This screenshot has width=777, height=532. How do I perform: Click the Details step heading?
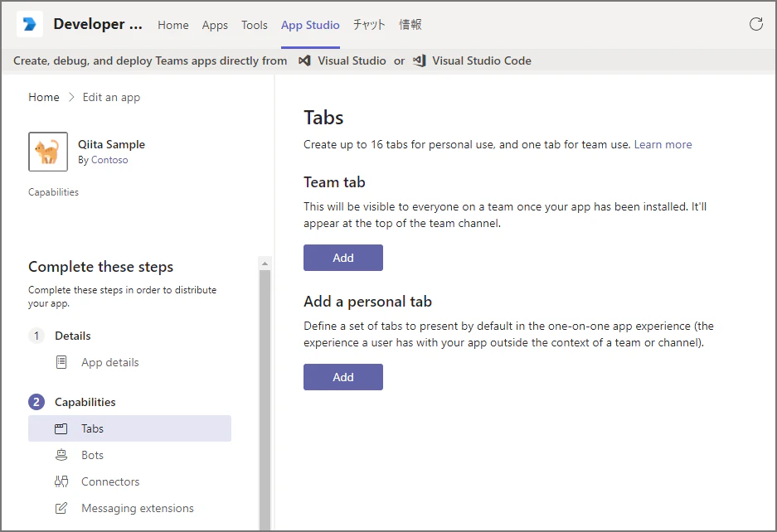(x=73, y=336)
